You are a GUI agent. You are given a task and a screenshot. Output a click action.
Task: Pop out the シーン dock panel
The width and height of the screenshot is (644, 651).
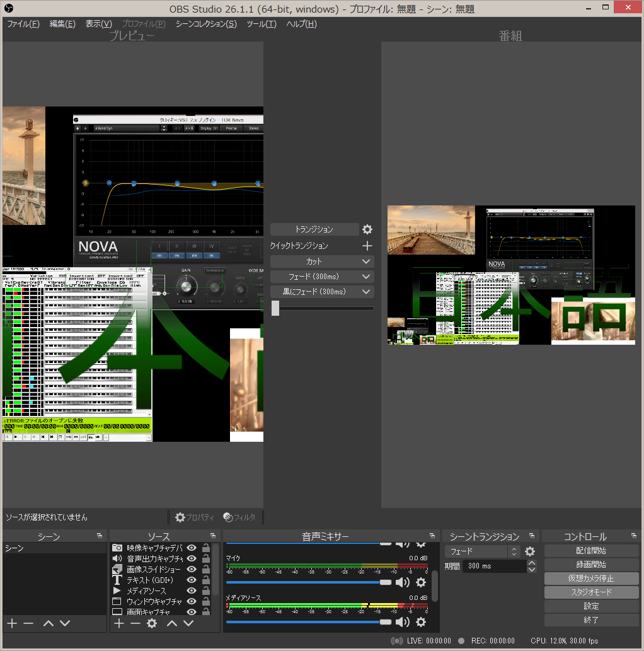pyautogui.click(x=100, y=536)
